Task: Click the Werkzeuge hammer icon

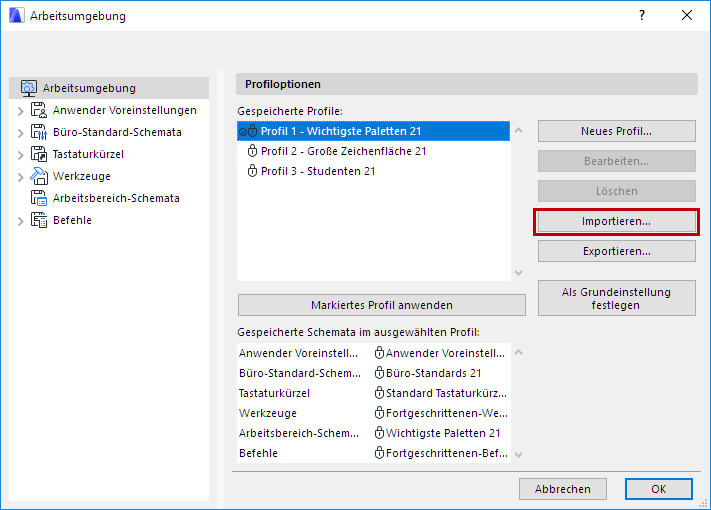Action: 39,176
